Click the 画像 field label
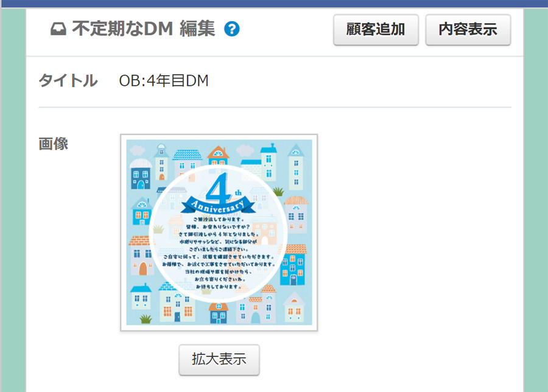Image resolution: width=548 pixels, height=392 pixels. pyautogui.click(x=53, y=144)
